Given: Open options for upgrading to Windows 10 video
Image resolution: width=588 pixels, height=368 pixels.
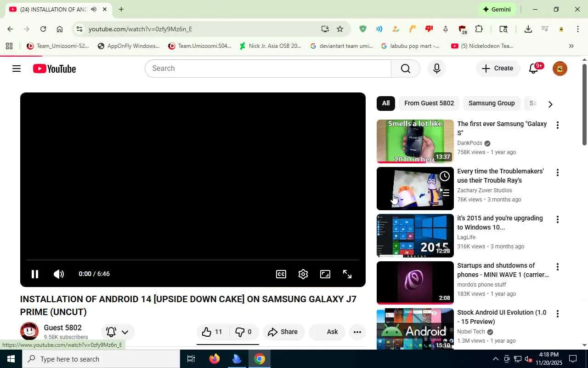Looking at the screenshot, I should click(557, 219).
